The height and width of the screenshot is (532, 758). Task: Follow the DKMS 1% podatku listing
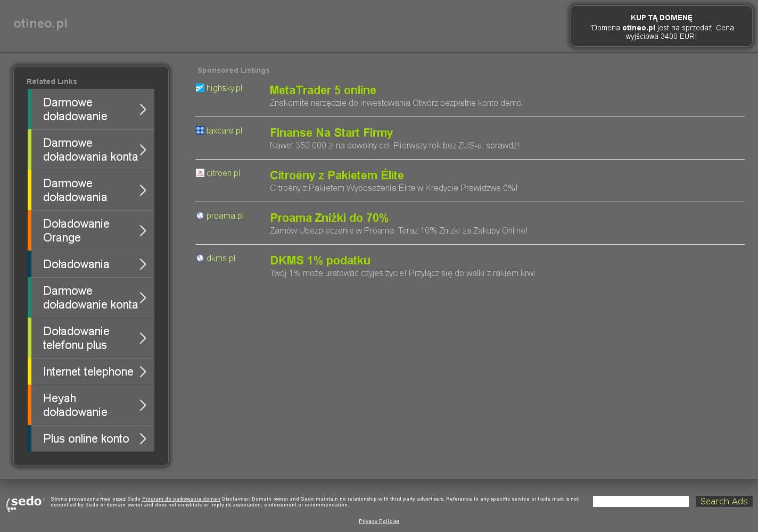point(320,261)
